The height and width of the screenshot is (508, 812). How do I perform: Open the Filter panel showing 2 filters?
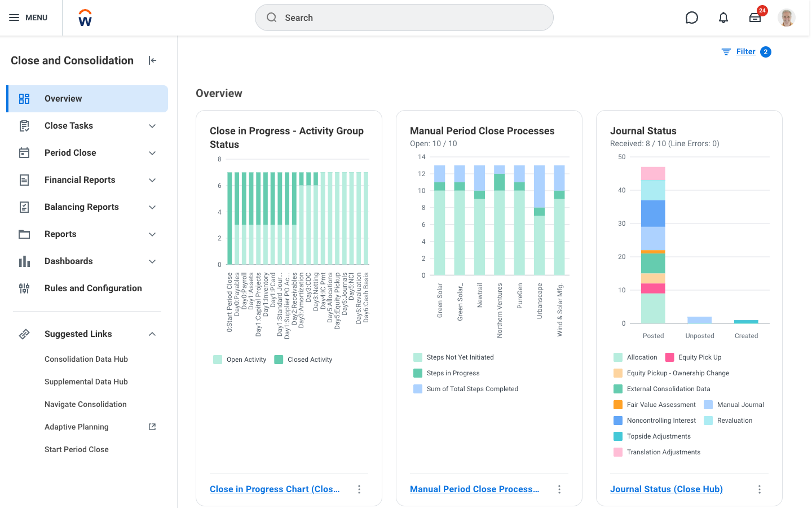745,51
